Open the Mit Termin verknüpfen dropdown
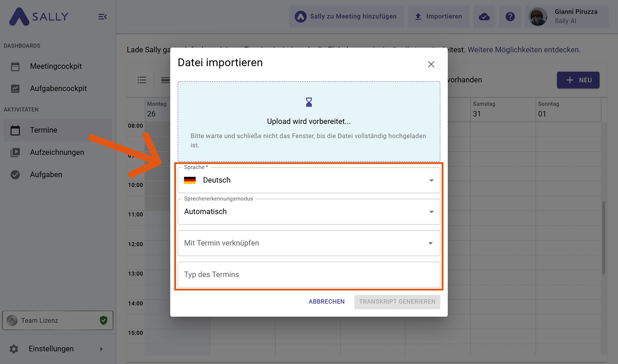This screenshot has height=364, width=618. pyautogui.click(x=309, y=243)
